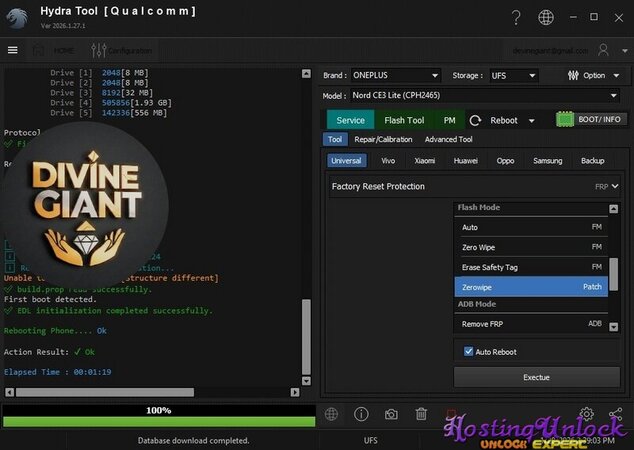This screenshot has height=450, width=634.
Task: Toggle the Auto Reboot checkbox
Action: click(469, 352)
